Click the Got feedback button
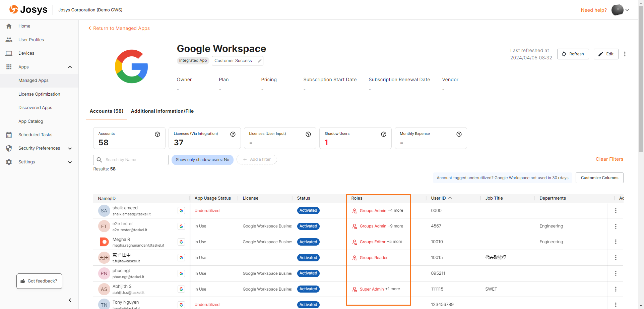 click(39, 281)
